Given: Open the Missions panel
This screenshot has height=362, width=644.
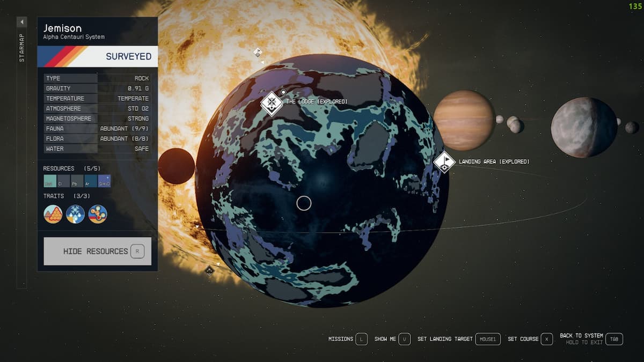Looking at the screenshot, I should pyautogui.click(x=346, y=339).
